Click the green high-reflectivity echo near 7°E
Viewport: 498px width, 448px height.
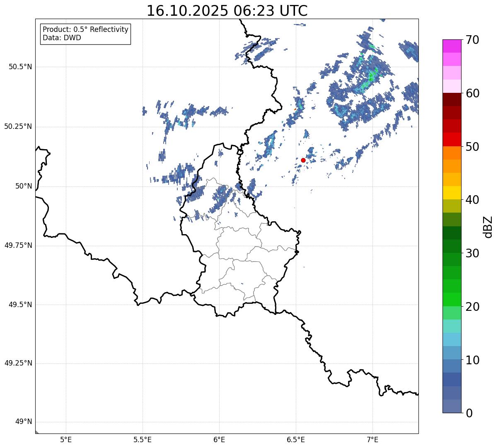pos(372,75)
